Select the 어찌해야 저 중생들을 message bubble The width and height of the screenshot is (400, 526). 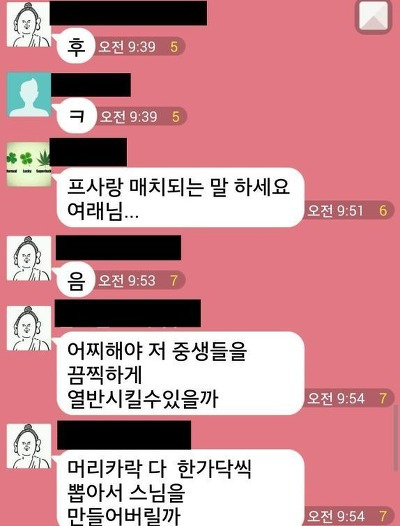[181, 373]
